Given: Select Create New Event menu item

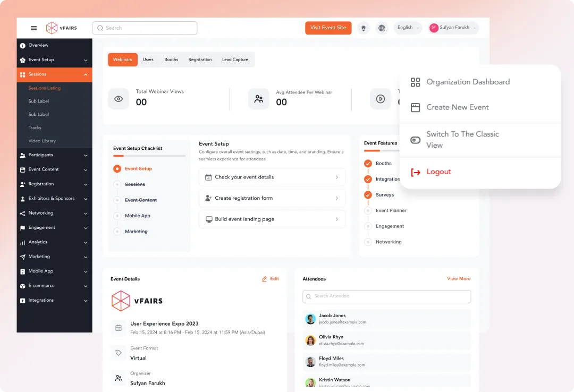Looking at the screenshot, I should coord(457,107).
